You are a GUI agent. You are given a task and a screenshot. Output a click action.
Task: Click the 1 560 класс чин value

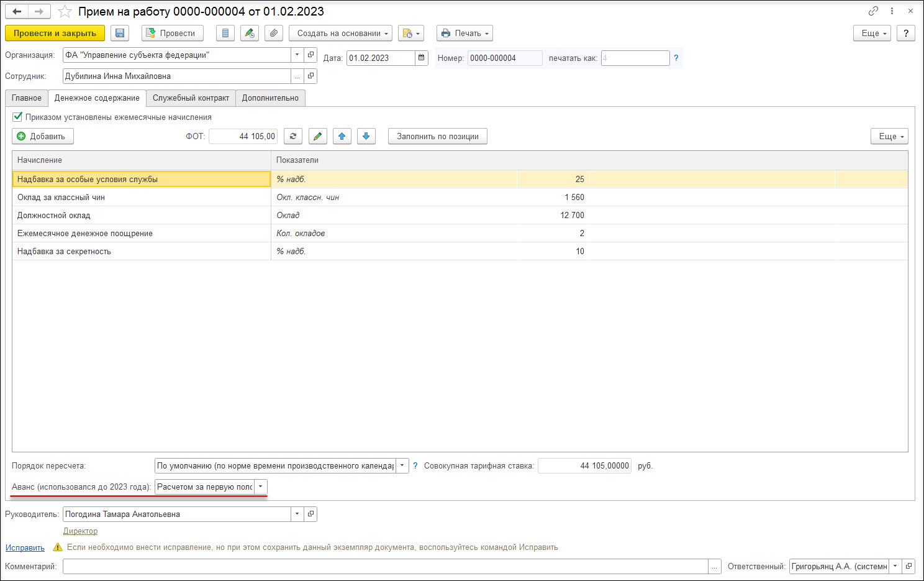coord(553,197)
